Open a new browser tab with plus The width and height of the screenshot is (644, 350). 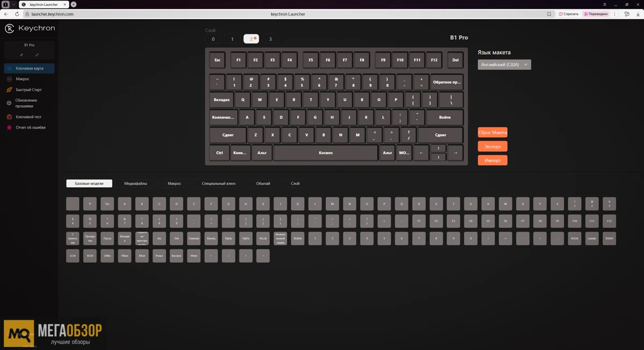tap(74, 4)
